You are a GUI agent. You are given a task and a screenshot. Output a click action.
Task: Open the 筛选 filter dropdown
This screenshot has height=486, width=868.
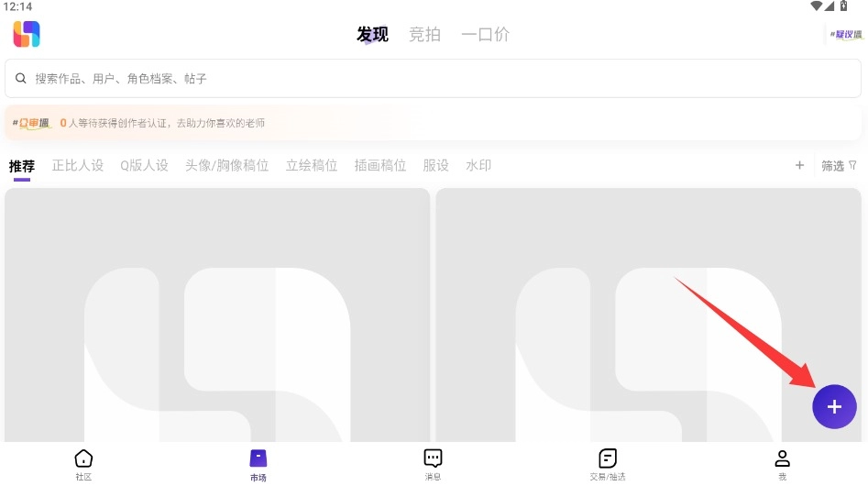coord(838,166)
